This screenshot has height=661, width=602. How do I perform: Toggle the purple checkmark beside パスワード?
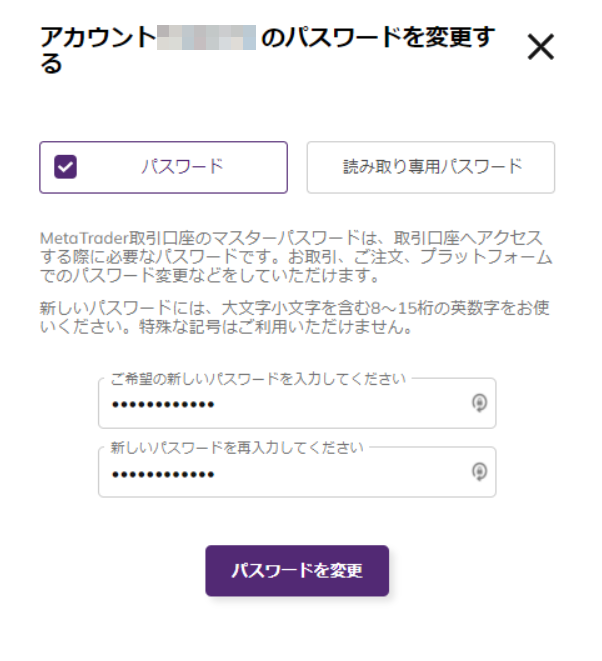[65, 167]
